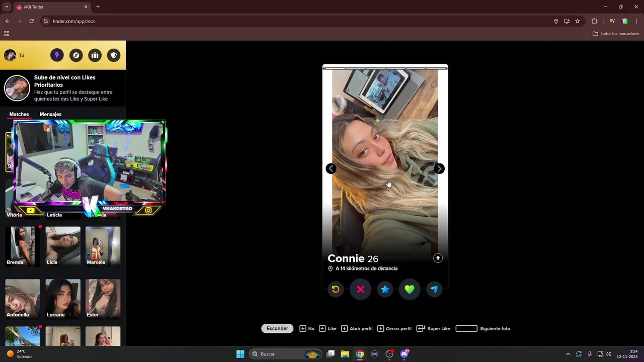Open the safety shield icon
The image size is (644, 362).
[x=114, y=55]
